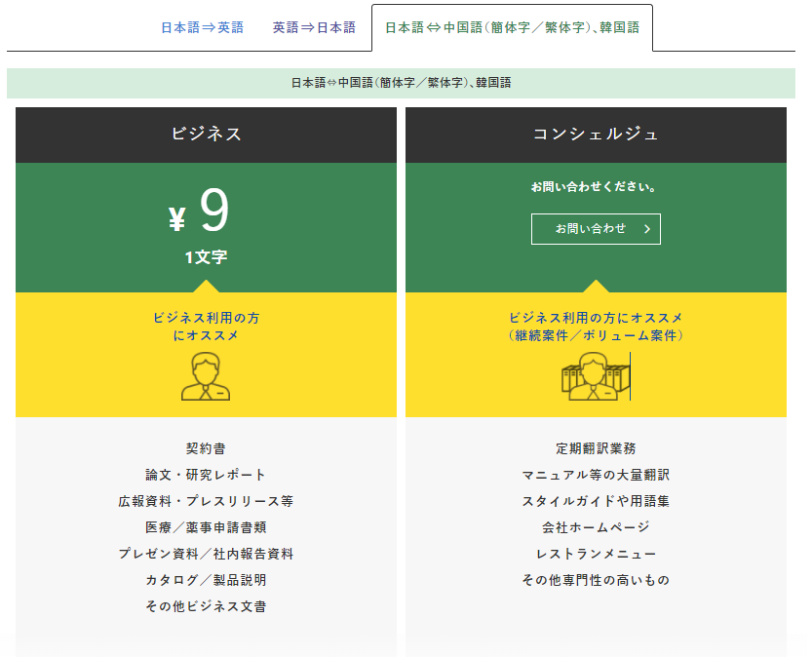Click the 医療/薬事申請書類 item
This screenshot has height=657, width=812.
(x=206, y=527)
